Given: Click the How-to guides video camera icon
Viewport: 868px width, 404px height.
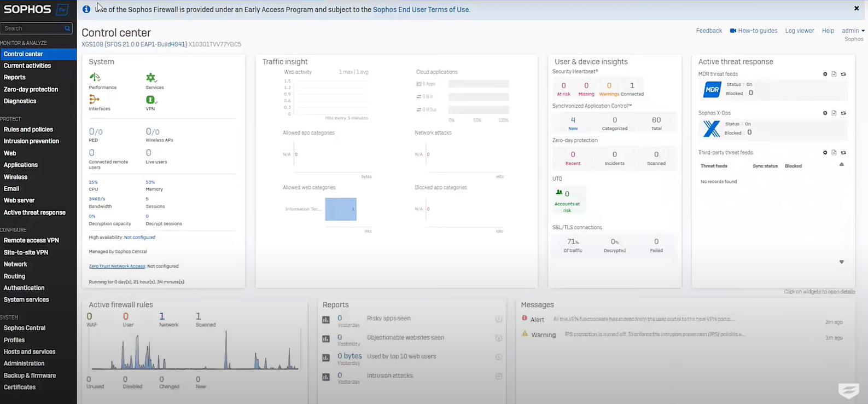Looking at the screenshot, I should (733, 31).
